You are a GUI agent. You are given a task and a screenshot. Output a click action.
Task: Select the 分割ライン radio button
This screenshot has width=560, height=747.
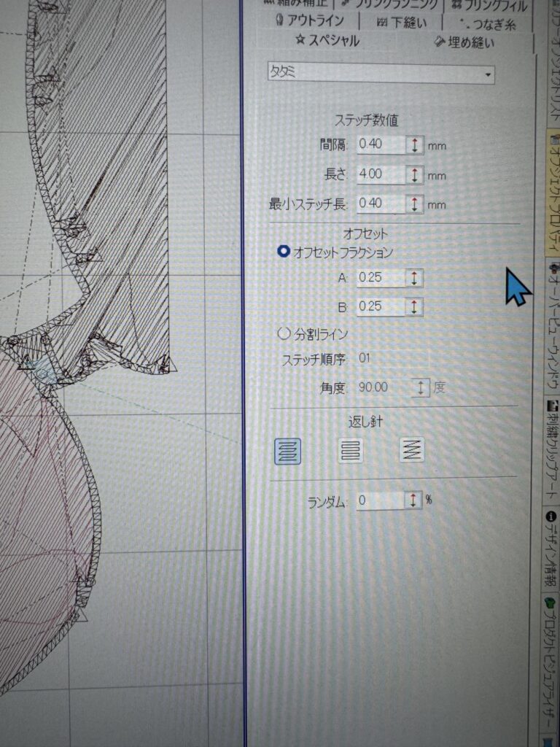pos(284,334)
